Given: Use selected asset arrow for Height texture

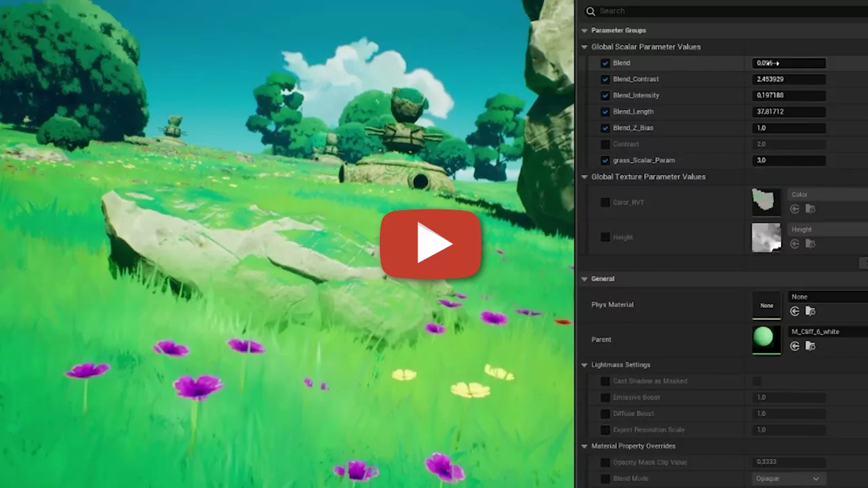Looking at the screenshot, I should tap(795, 244).
